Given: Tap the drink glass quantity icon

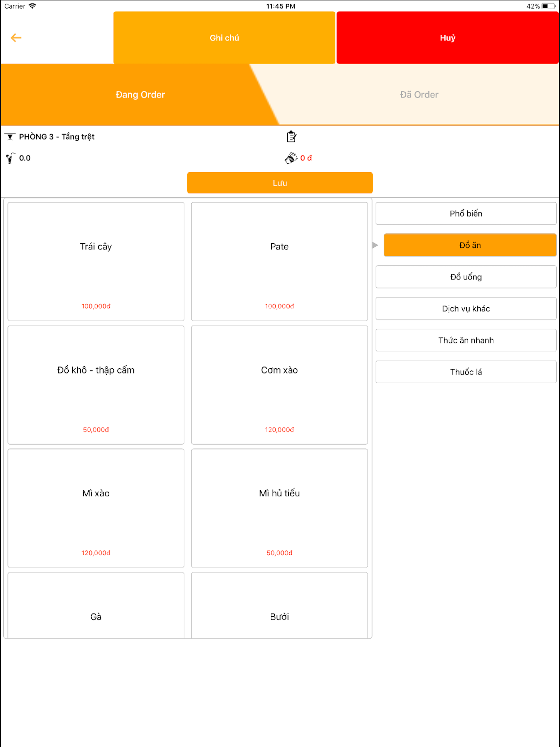Looking at the screenshot, I should [10, 158].
